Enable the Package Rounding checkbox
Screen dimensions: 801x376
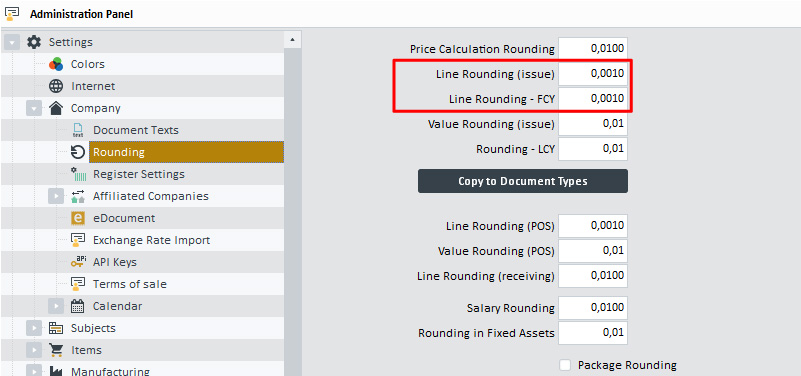[x=565, y=365]
